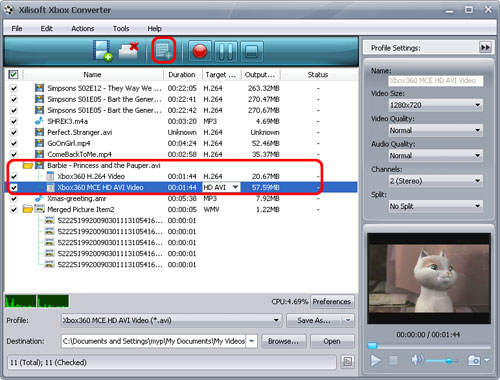The image size is (500, 380).
Task: Open the File menu
Action: pyautogui.click(x=17, y=28)
